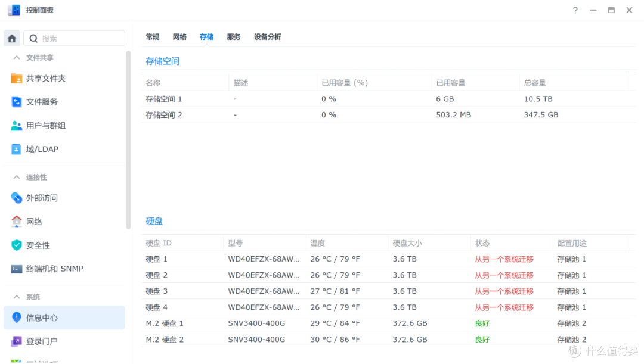Minimize the Control Panel window
This screenshot has width=644, height=364.
[593, 10]
